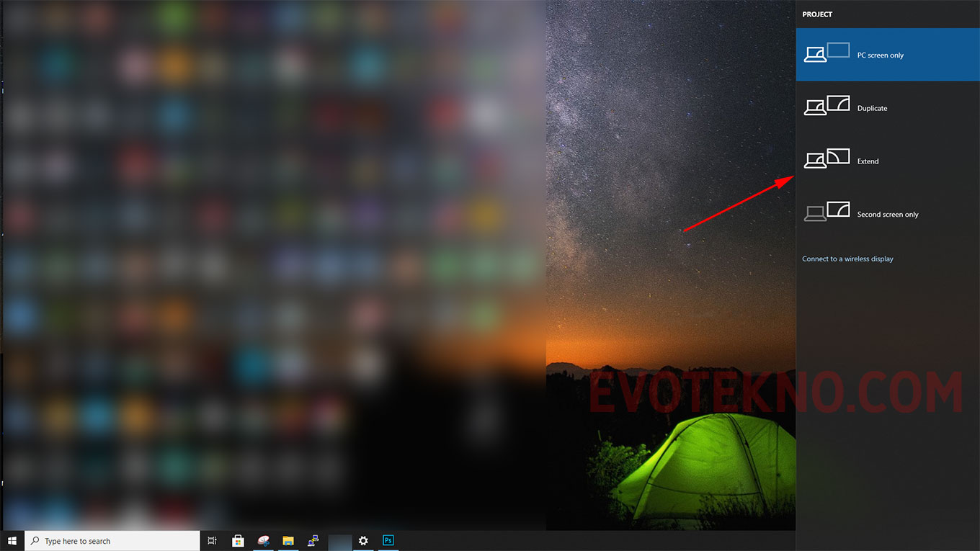
Task: Open File Explorer from the taskbar
Action: (288, 540)
